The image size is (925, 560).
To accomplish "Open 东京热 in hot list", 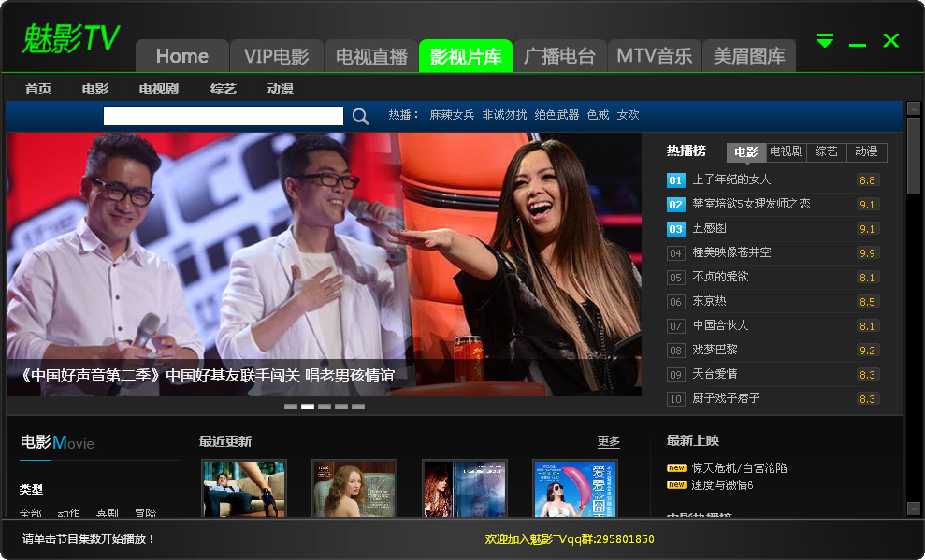I will (x=709, y=301).
